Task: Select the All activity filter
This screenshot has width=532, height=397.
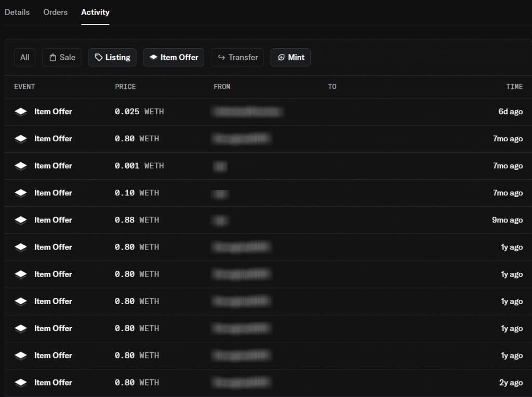Action: [x=24, y=57]
